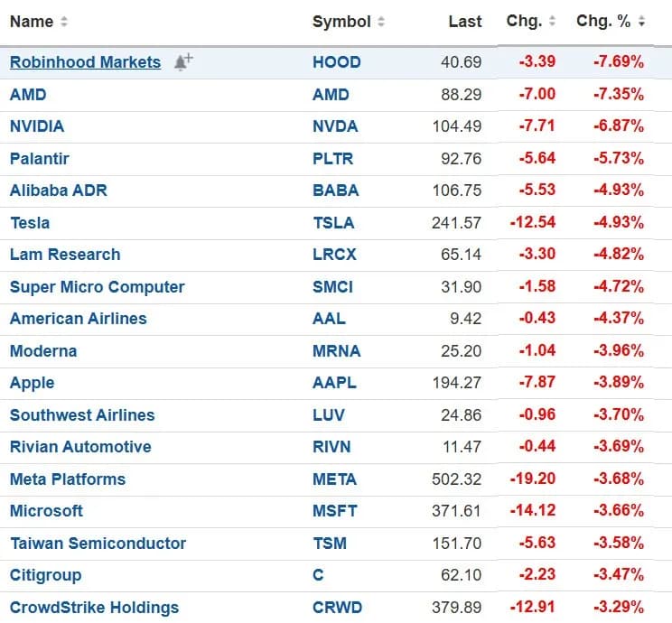Click the Meta Platforms link
Image resolution: width=672 pixels, height=623 pixels.
pyautogui.click(x=68, y=479)
